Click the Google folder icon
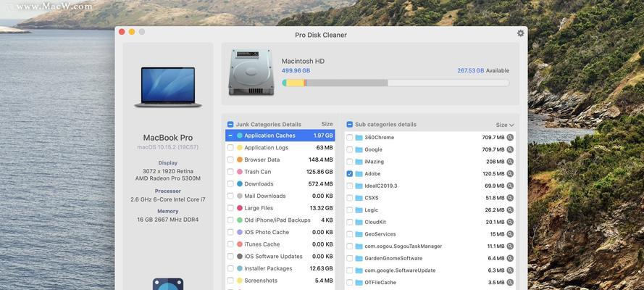 359,149
